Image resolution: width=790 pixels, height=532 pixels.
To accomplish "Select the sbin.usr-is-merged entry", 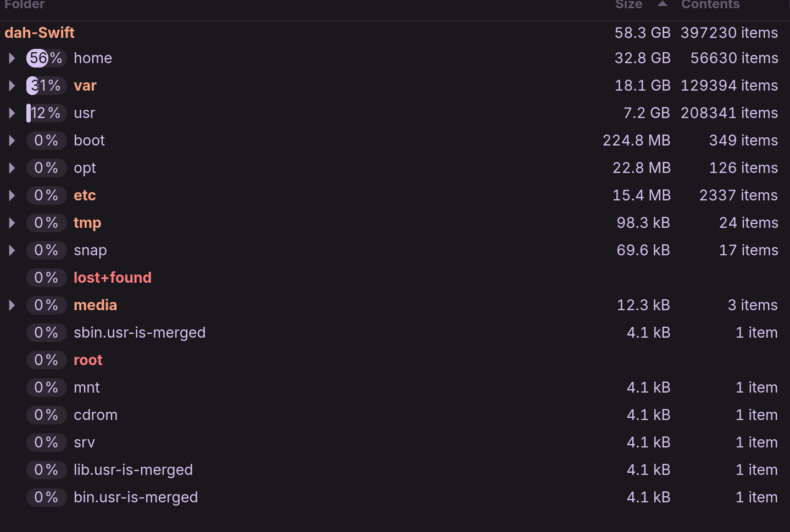I will tap(140, 333).
